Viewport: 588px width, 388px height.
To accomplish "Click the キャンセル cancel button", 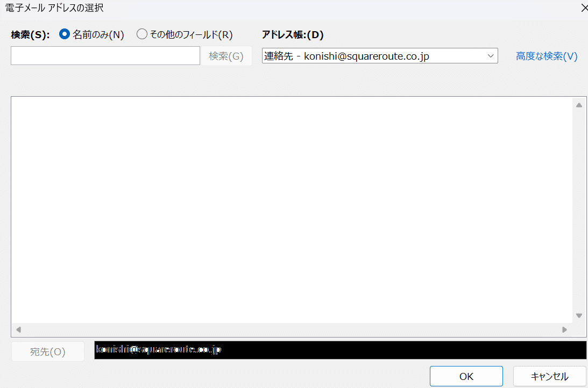I will [x=549, y=376].
